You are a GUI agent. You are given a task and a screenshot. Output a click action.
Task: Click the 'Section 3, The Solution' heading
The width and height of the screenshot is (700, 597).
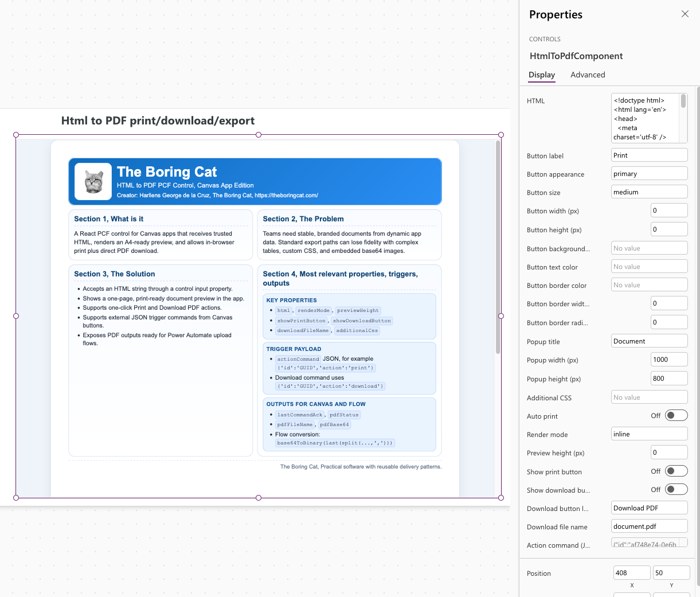tap(115, 274)
